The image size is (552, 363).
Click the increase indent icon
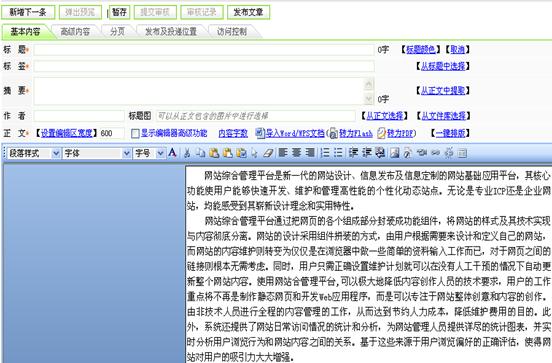[x=367, y=153]
